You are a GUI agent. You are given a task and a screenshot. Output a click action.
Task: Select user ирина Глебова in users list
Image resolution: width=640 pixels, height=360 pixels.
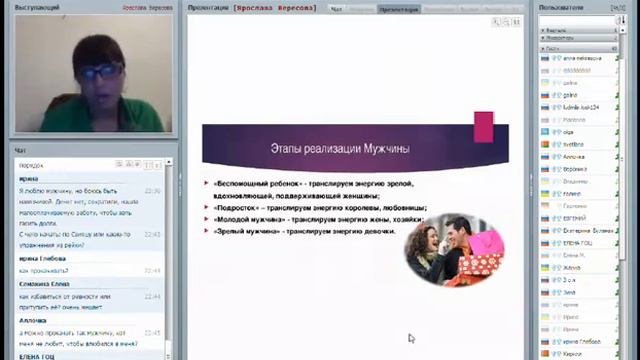582,342
